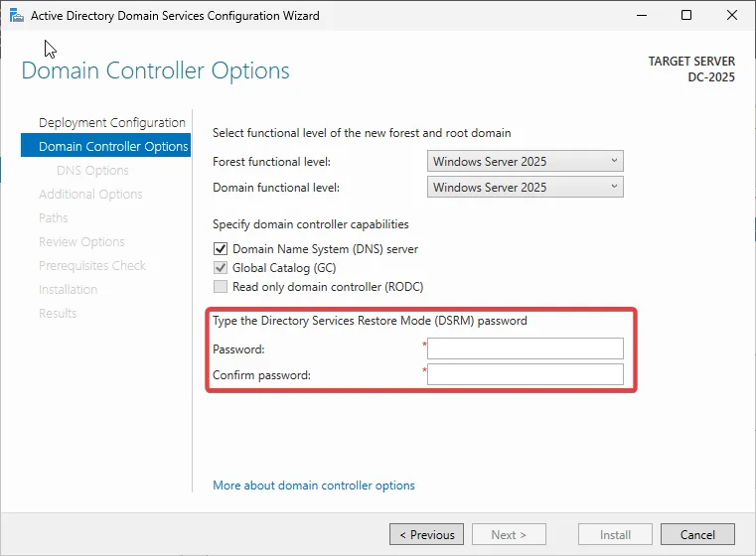756x556 pixels.
Task: Toggle the Global Catalog (GC) checkbox
Action: pos(221,268)
